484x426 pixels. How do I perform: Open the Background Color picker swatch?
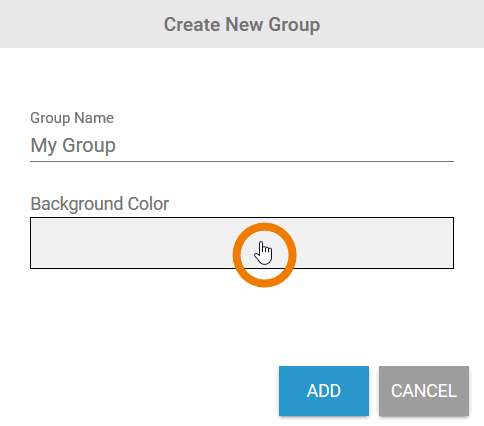(x=242, y=243)
